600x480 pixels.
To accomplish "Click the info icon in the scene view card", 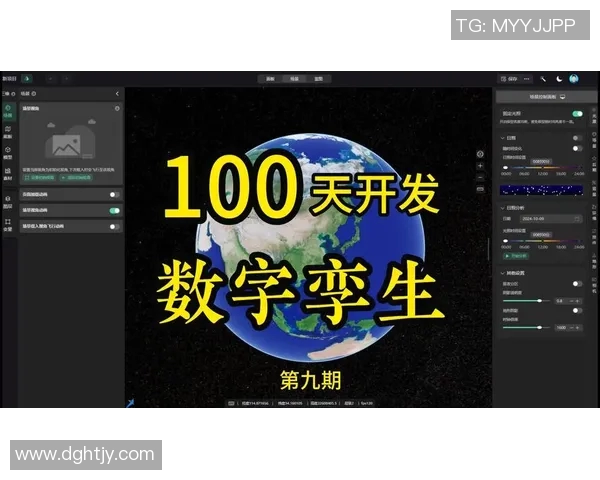I will point(117,108).
